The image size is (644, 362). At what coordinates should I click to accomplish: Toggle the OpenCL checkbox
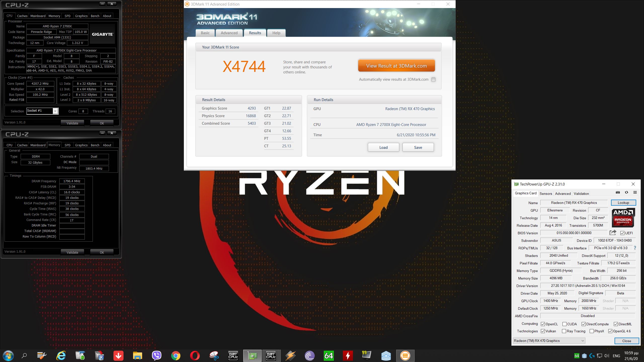point(543,324)
